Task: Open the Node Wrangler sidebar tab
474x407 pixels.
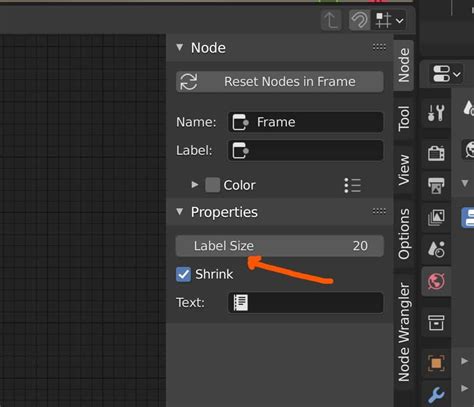Action: [x=404, y=332]
